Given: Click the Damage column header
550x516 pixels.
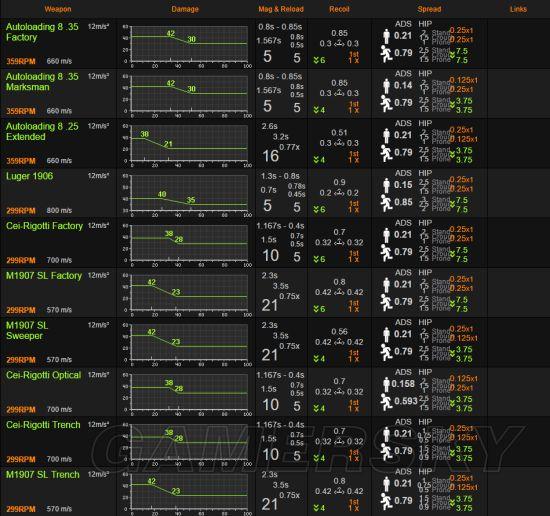Looking at the screenshot, I should (x=185, y=9).
